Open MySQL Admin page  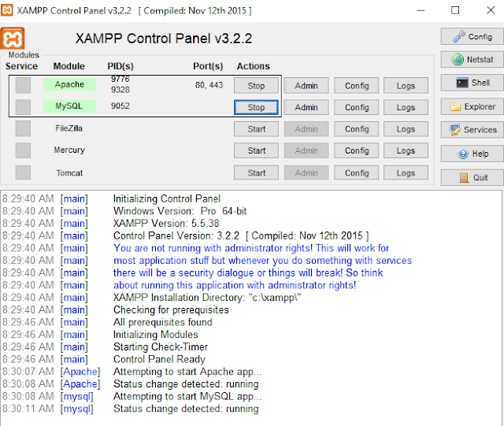306,107
